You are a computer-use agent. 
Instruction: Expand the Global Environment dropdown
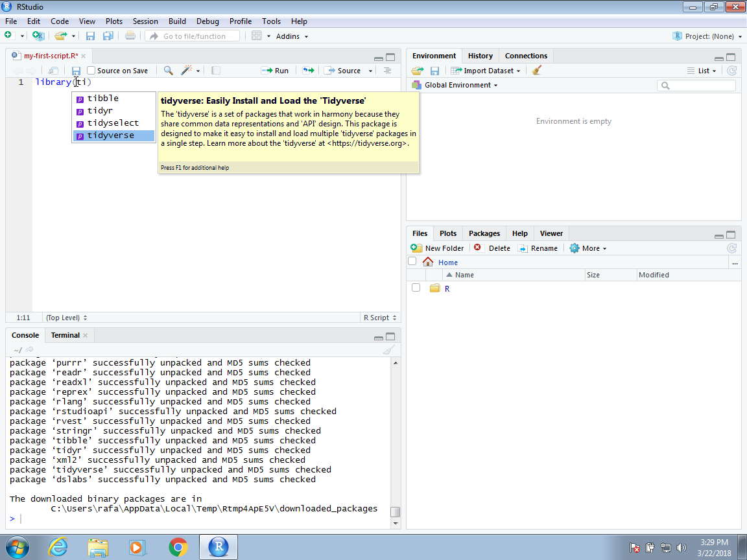click(x=460, y=85)
